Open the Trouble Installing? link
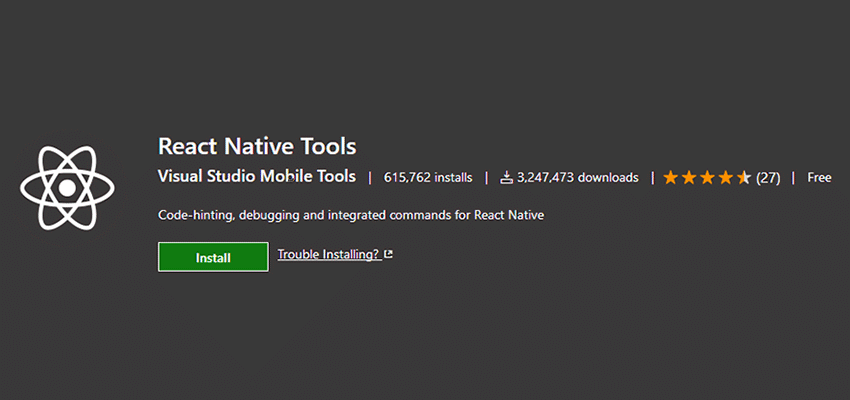Image resolution: width=850 pixels, height=400 pixels. click(x=329, y=254)
